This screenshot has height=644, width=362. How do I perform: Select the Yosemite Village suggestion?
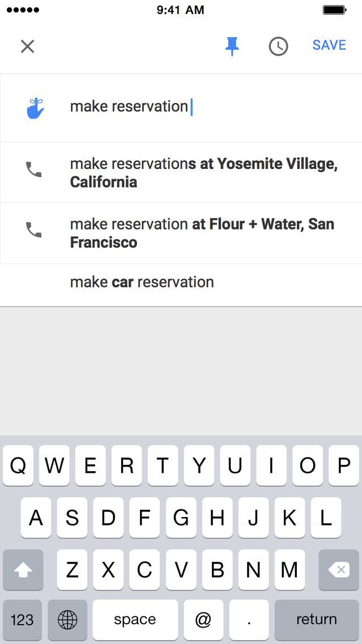click(204, 172)
